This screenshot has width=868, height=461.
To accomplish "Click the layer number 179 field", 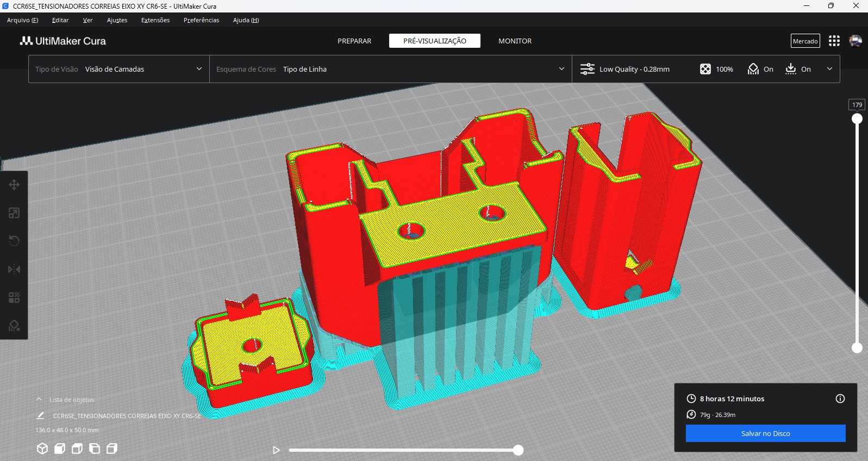I will pos(857,105).
